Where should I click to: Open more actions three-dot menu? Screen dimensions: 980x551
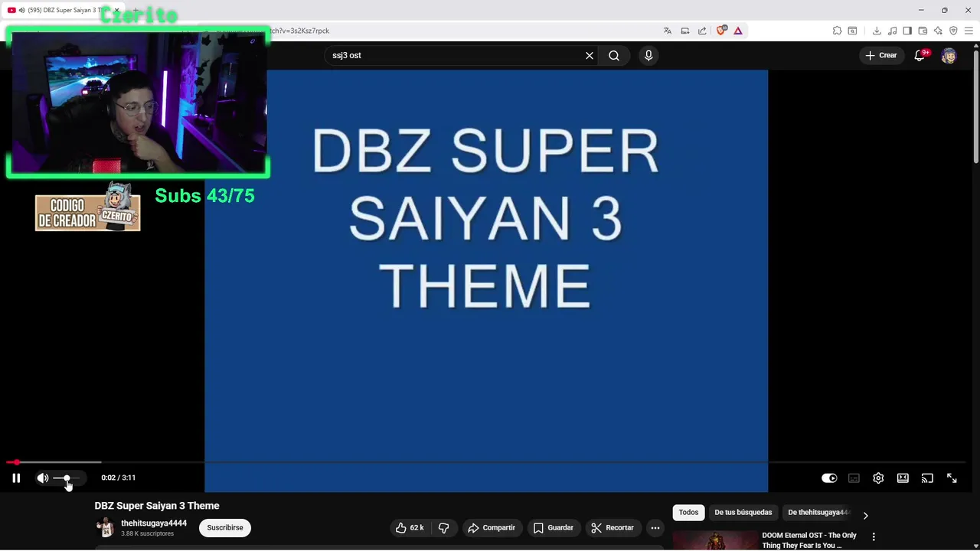click(655, 527)
